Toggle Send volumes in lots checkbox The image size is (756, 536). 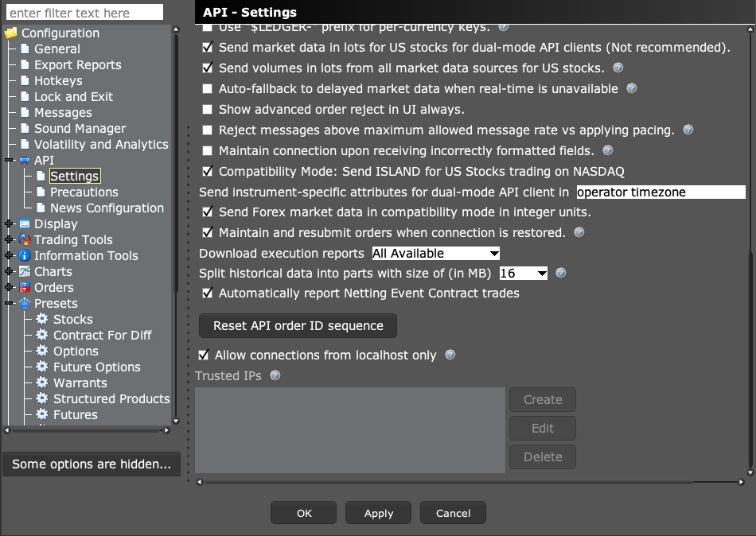click(208, 68)
